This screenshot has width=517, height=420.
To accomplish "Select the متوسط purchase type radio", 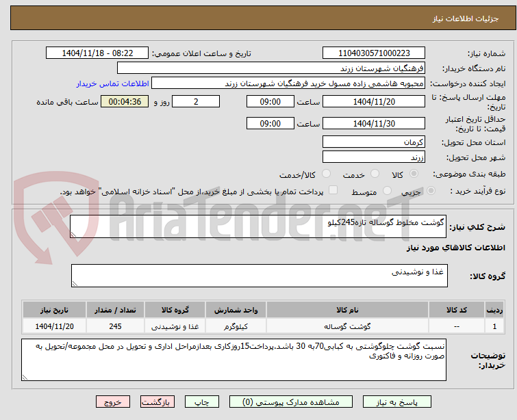I will click(387, 191).
